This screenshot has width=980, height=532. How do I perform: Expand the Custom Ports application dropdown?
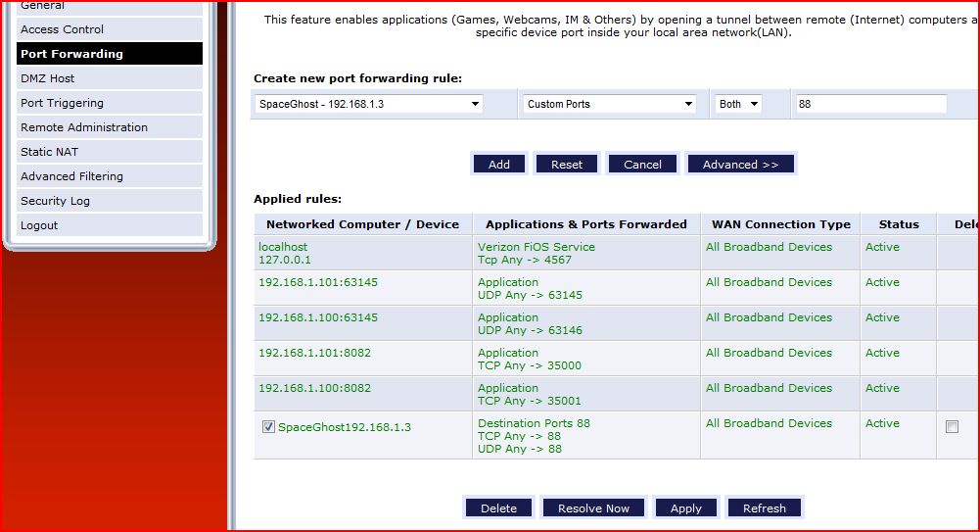pyautogui.click(x=610, y=104)
